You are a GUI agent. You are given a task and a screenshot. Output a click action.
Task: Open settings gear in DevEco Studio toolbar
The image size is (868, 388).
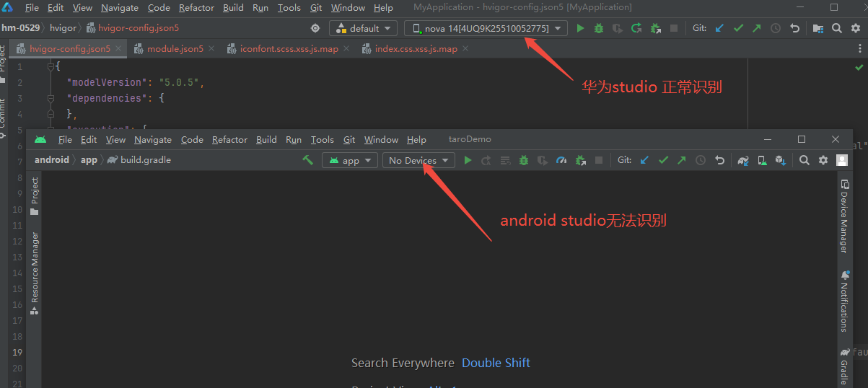(x=856, y=28)
